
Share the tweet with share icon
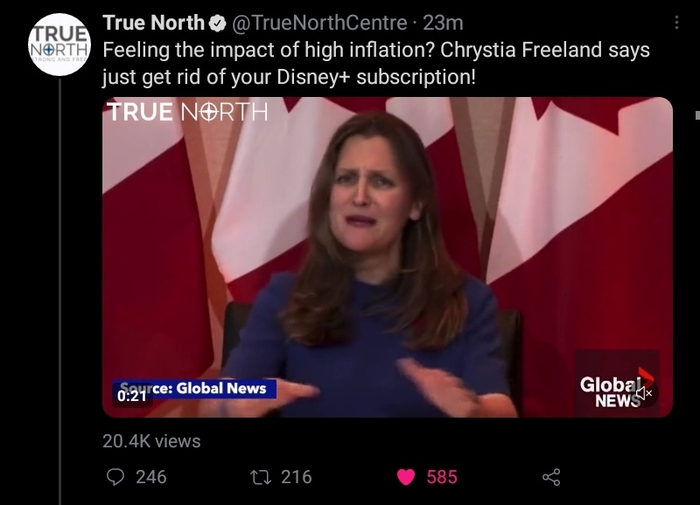(551, 477)
